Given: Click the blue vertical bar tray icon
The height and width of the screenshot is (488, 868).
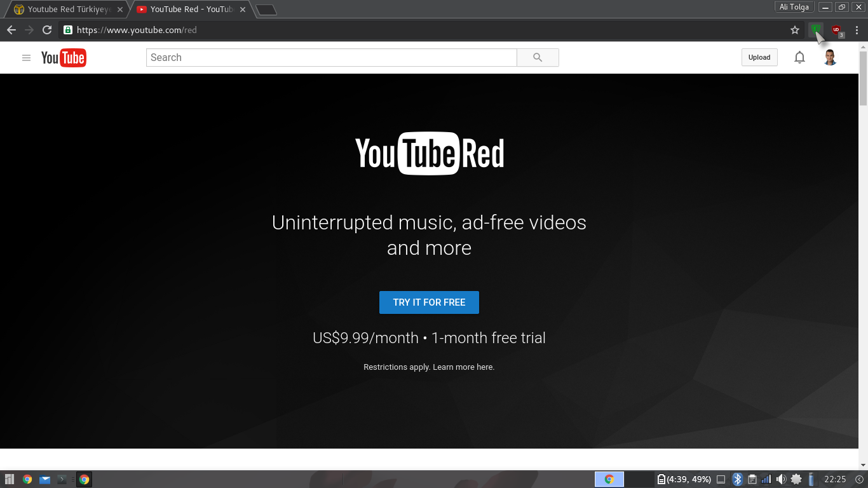Looking at the screenshot, I should click(811, 479).
